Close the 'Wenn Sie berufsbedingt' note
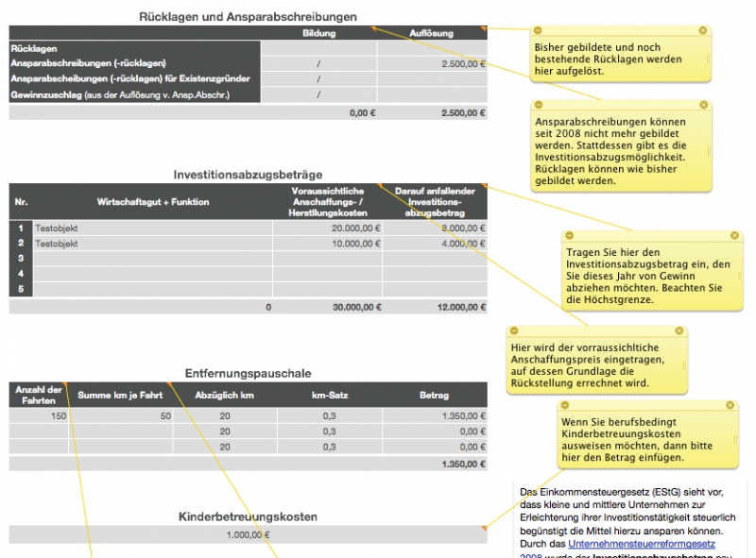The height and width of the screenshot is (558, 756). pyautogui.click(x=730, y=405)
